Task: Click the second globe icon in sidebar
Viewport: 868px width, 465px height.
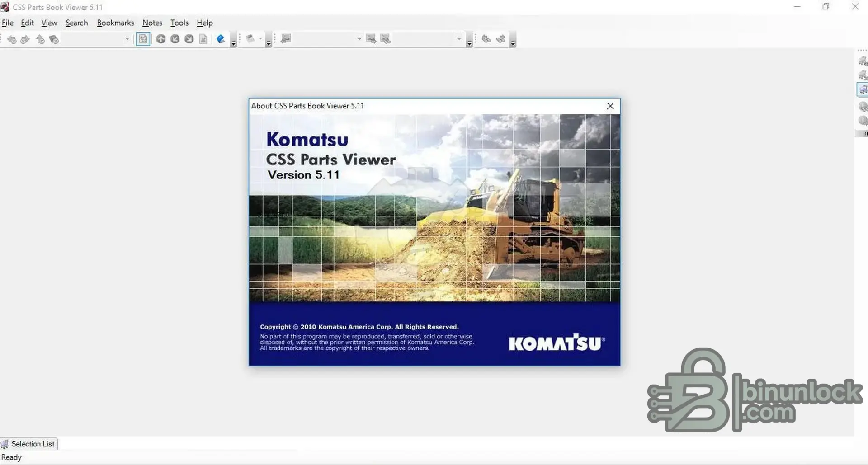Action: pyautogui.click(x=863, y=121)
